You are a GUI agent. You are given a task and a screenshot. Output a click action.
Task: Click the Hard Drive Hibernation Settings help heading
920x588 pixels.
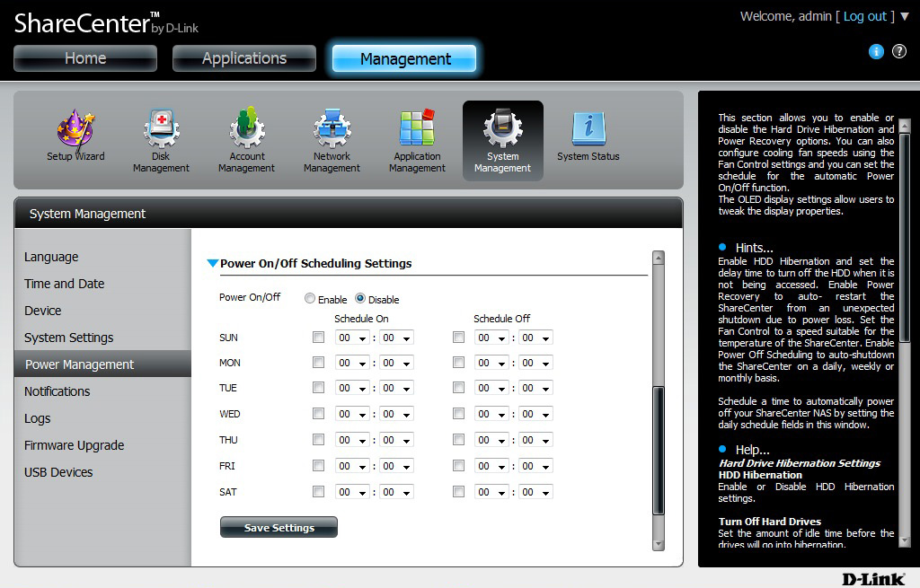(800, 463)
